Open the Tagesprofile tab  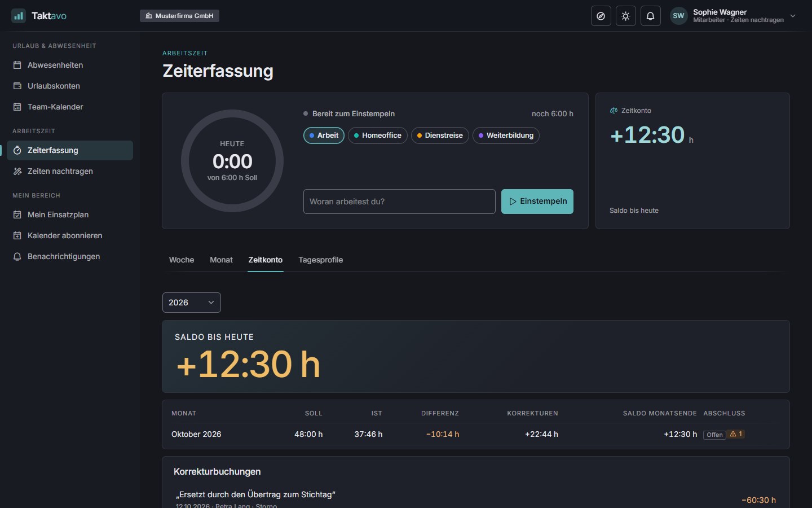[321, 260]
